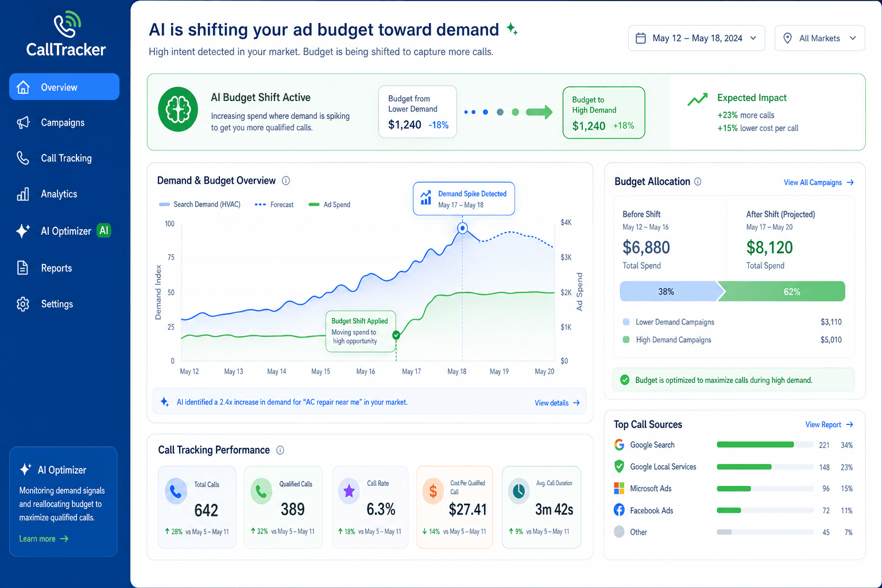Click the Analytics bar chart icon
The width and height of the screenshot is (882, 588).
coord(23,194)
